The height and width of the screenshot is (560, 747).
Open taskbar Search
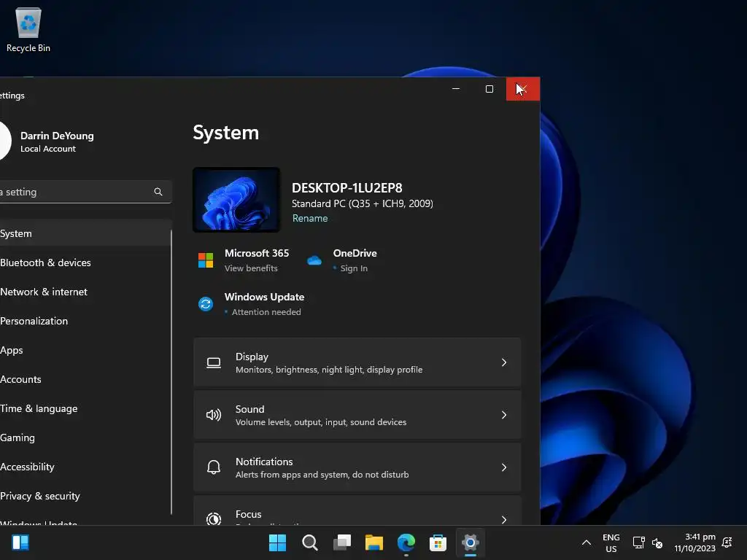click(309, 542)
